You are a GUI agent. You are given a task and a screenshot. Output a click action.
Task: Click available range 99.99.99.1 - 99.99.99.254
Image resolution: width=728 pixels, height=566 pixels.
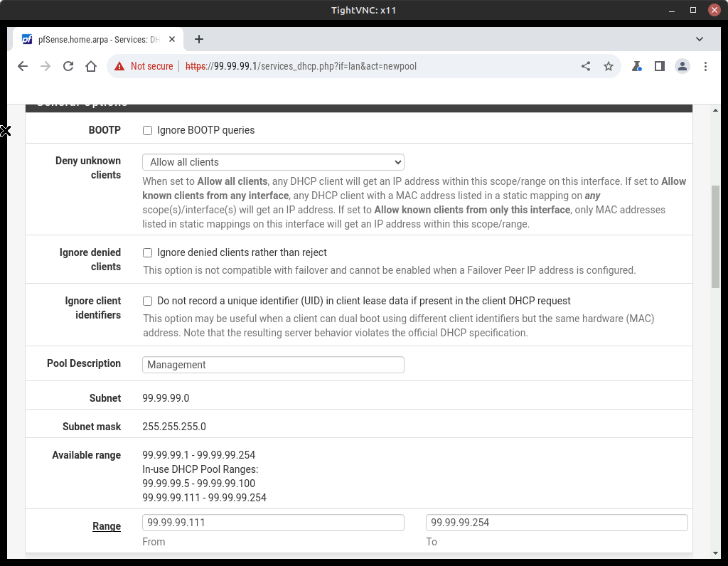pyautogui.click(x=199, y=455)
